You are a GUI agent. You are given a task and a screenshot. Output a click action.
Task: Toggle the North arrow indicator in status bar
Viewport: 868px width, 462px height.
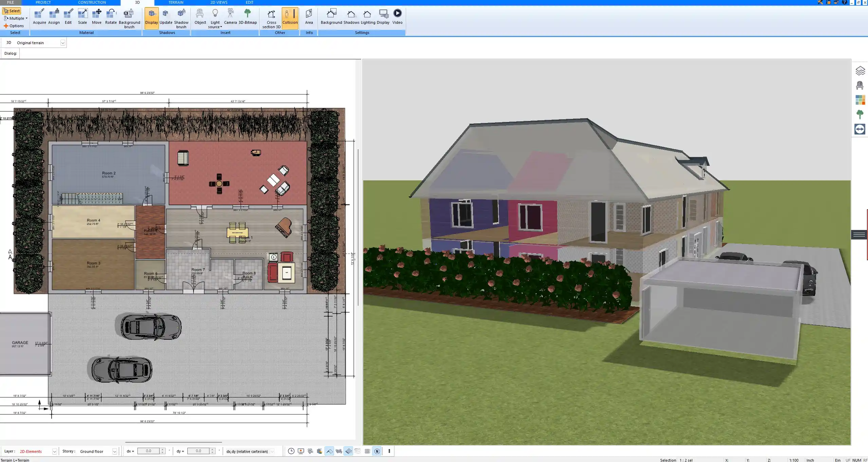tap(377, 451)
